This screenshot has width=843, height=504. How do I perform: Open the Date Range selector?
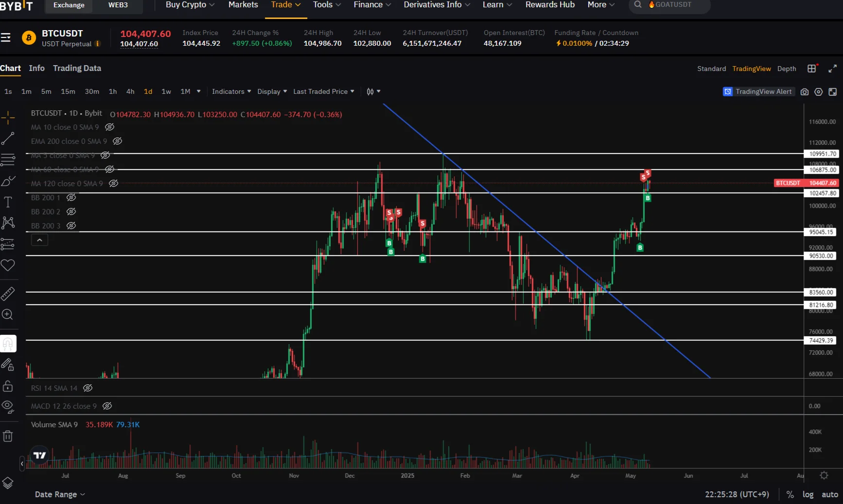(60, 494)
